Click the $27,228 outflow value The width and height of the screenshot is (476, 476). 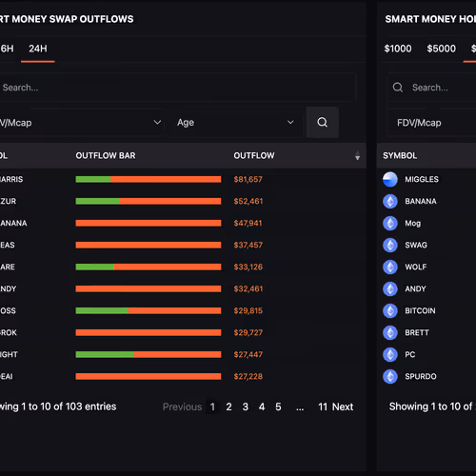pyautogui.click(x=248, y=376)
